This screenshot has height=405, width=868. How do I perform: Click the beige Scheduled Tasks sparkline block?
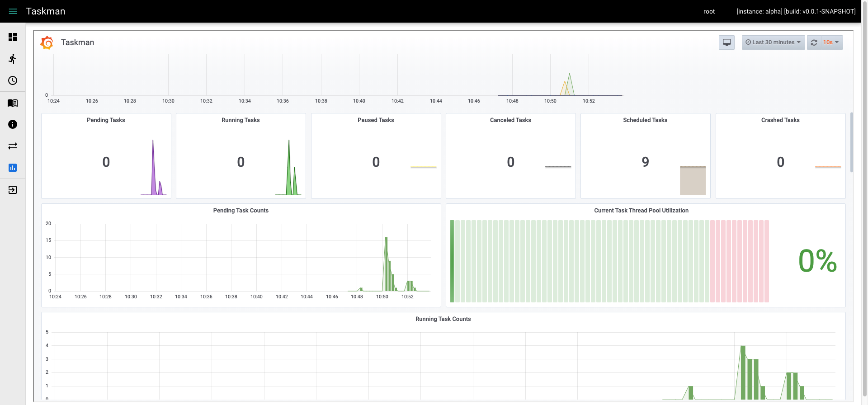(693, 181)
